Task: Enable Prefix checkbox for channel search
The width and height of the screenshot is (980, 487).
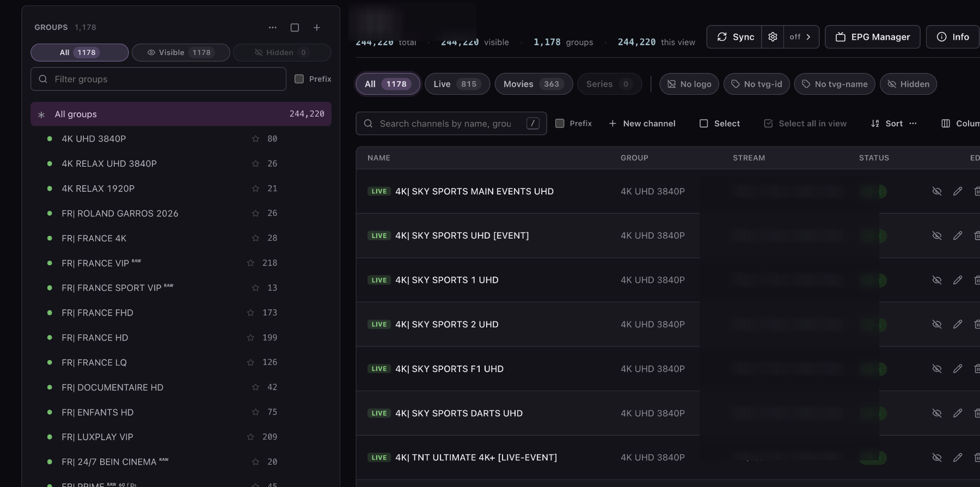Action: tap(560, 124)
